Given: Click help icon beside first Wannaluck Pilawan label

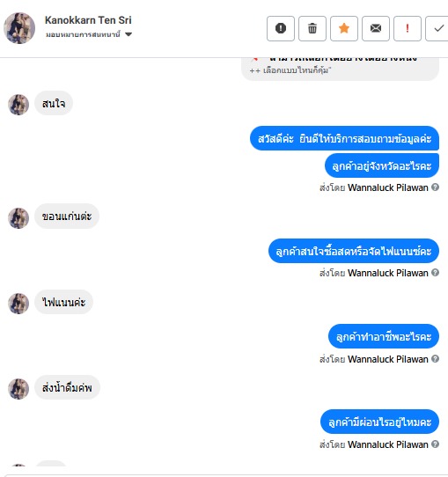Looking at the screenshot, I should 435,187.
